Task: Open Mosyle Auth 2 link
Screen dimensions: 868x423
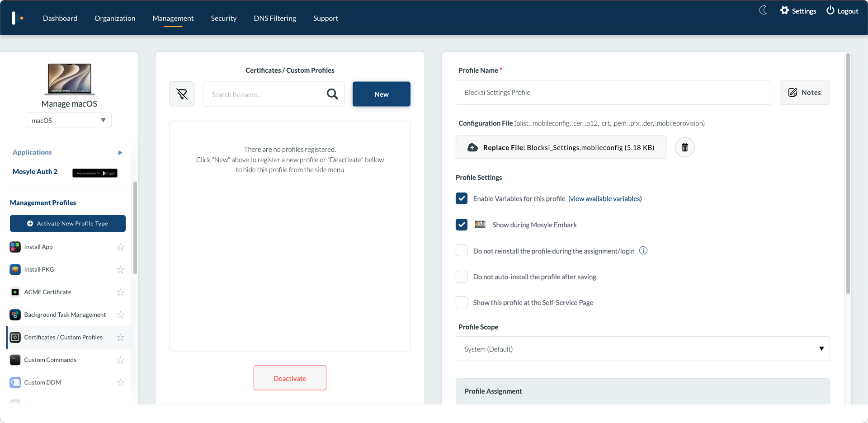Action: [x=35, y=172]
